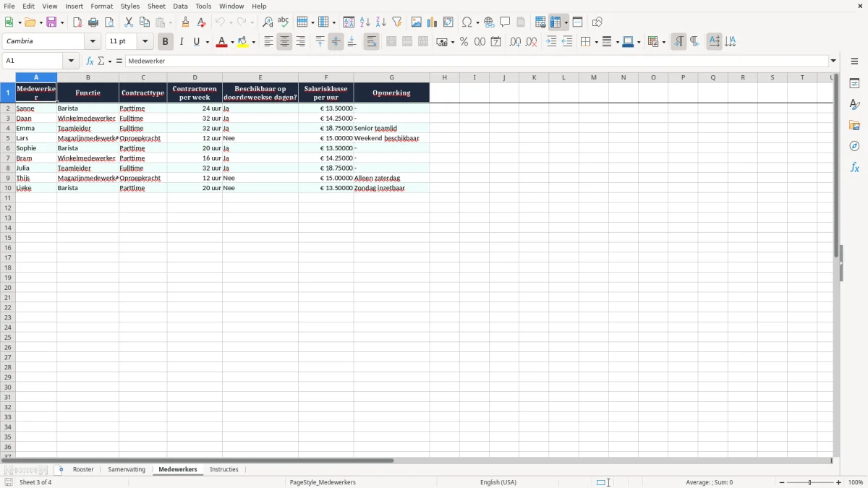Adjust the zoom slider in status bar
The image size is (868, 488).
click(810, 482)
